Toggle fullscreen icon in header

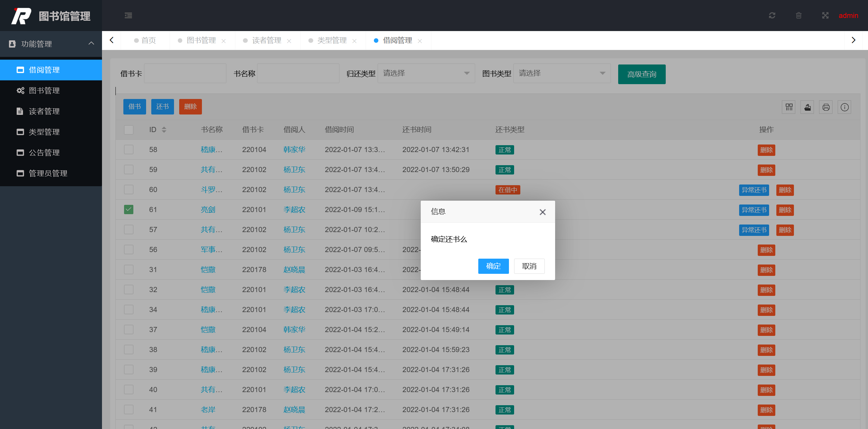coord(825,16)
